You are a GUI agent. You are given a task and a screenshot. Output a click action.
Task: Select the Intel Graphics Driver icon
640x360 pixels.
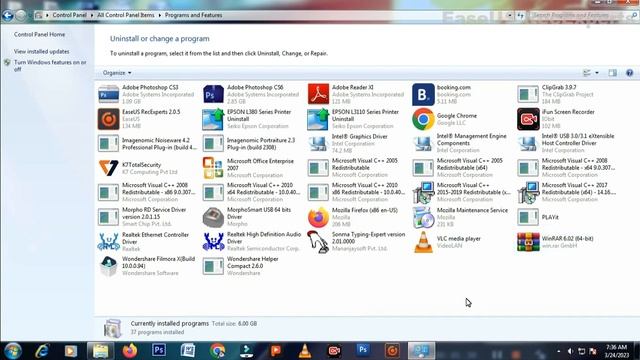pos(318,143)
